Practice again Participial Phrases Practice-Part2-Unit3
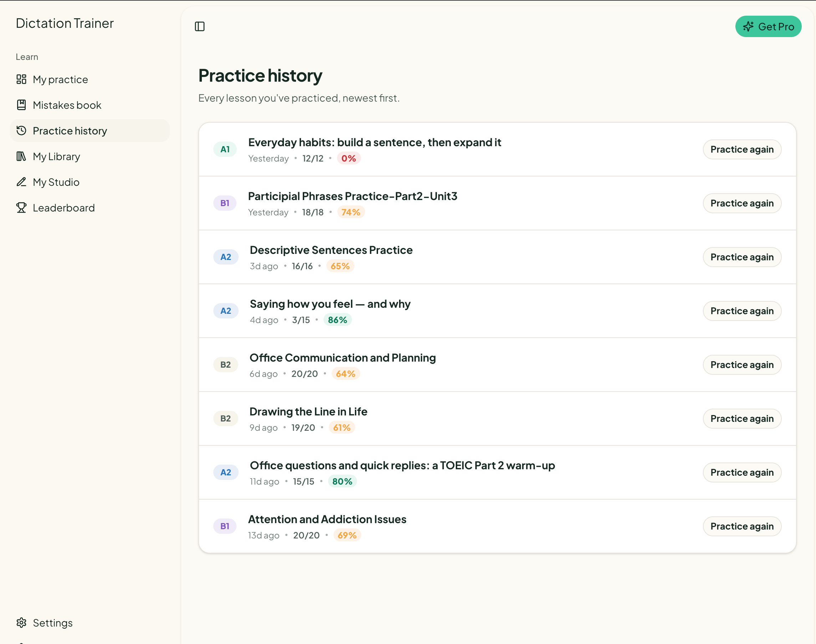Image resolution: width=816 pixels, height=644 pixels. [x=742, y=203]
